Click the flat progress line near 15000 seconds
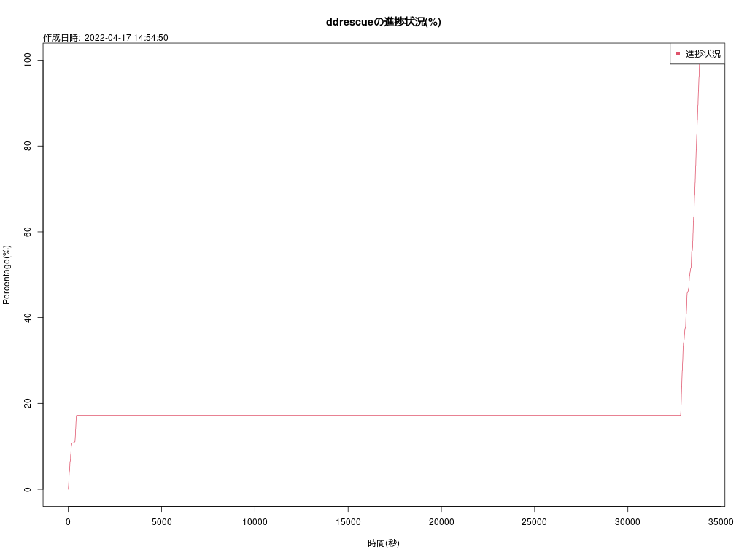 click(348, 415)
